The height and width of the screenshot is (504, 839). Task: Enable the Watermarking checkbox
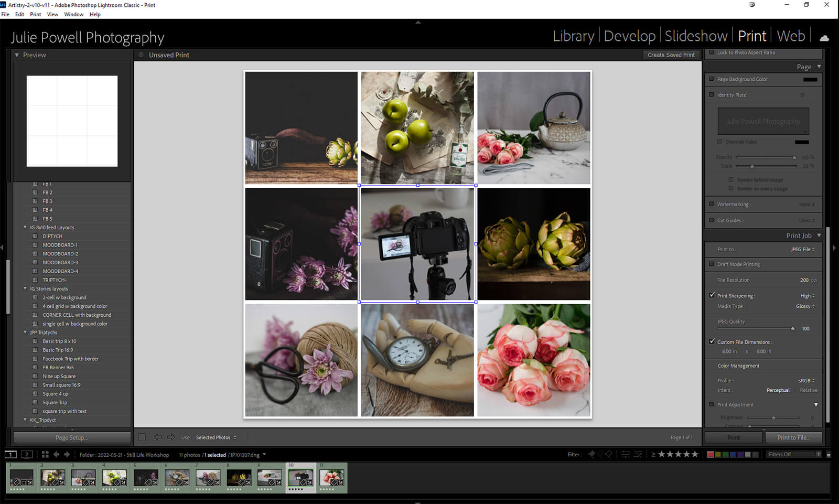click(x=712, y=205)
